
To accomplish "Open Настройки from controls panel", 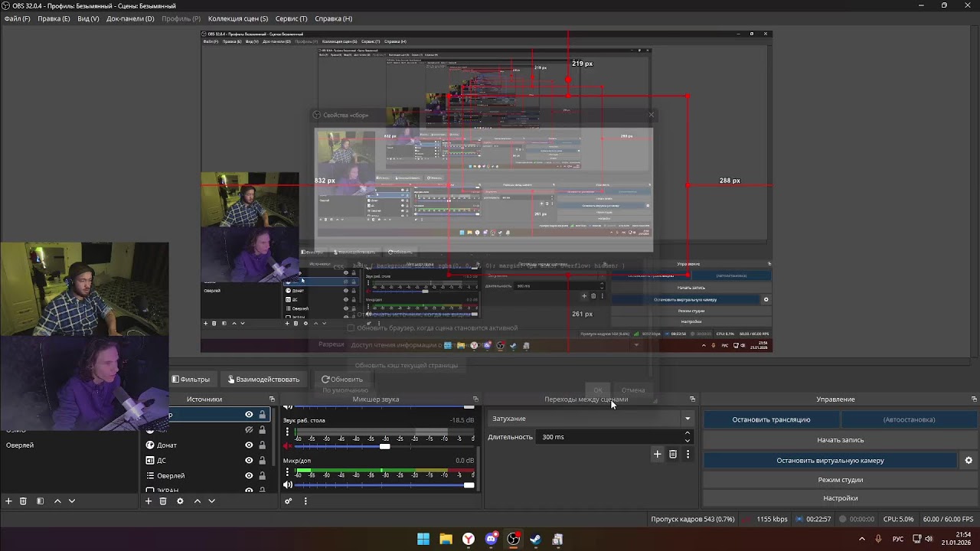I will tap(840, 498).
